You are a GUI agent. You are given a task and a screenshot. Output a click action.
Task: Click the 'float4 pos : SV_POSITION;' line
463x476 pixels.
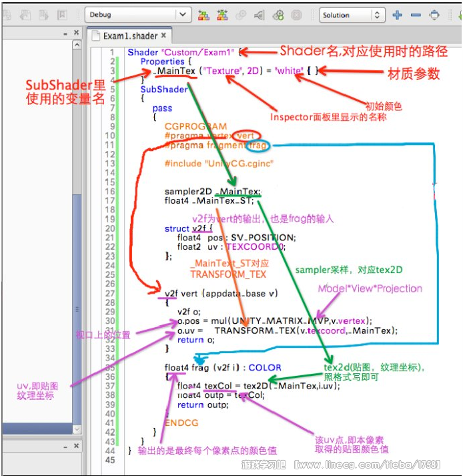point(237,238)
